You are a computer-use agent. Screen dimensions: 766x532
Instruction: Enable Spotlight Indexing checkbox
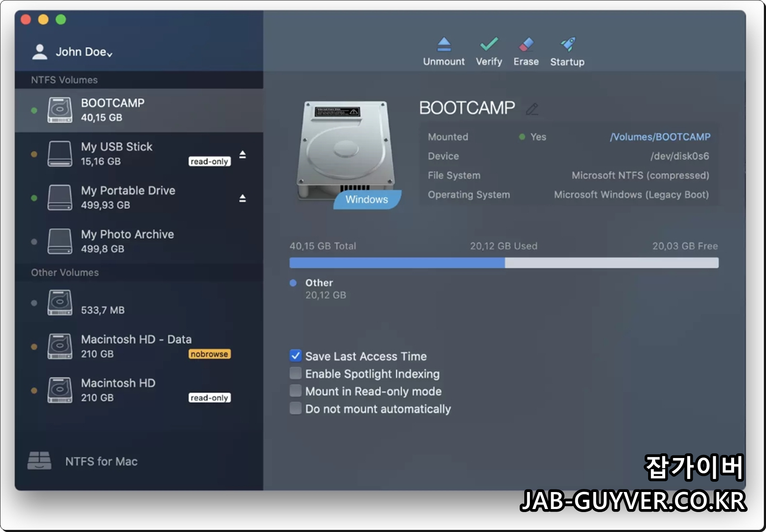pos(295,373)
